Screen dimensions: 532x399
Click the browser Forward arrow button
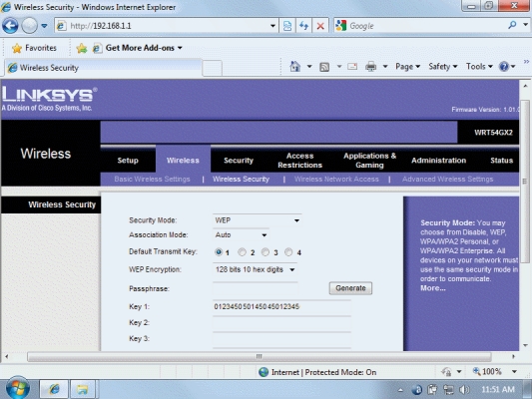30,26
